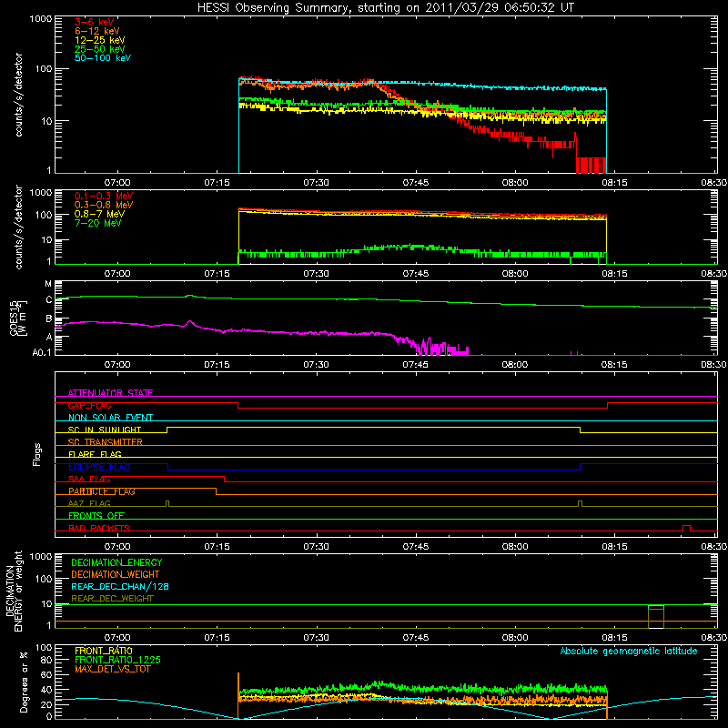Image resolution: width=728 pixels, height=728 pixels.
Task: Click the Flags panel axis title
Action: coord(37,454)
